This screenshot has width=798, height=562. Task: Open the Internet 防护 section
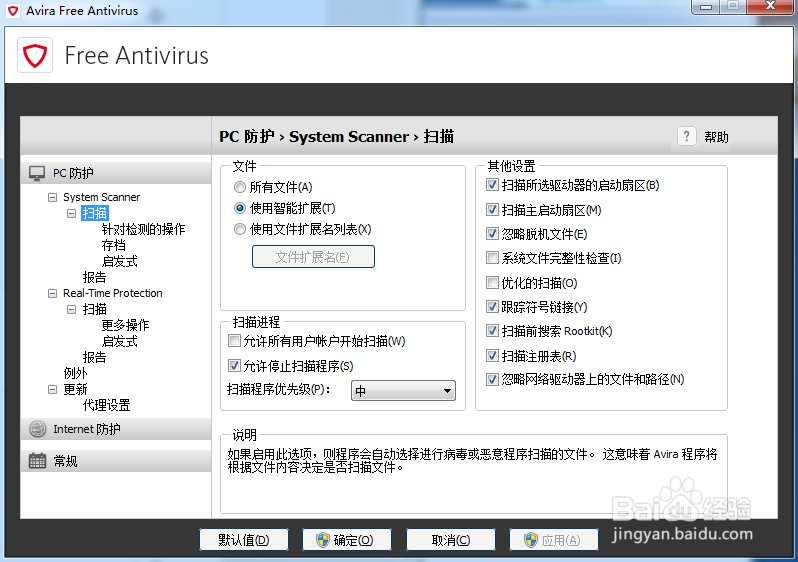(116, 429)
